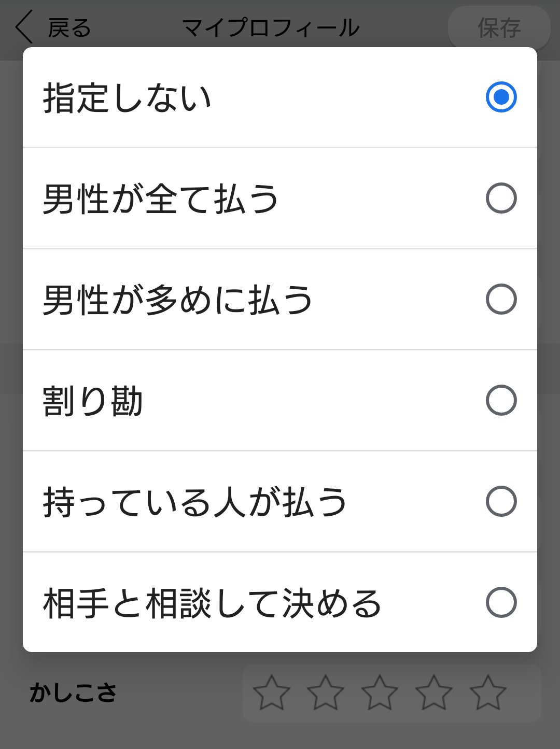Choose the 指定しない option text
560x749 pixels.
tap(127, 98)
